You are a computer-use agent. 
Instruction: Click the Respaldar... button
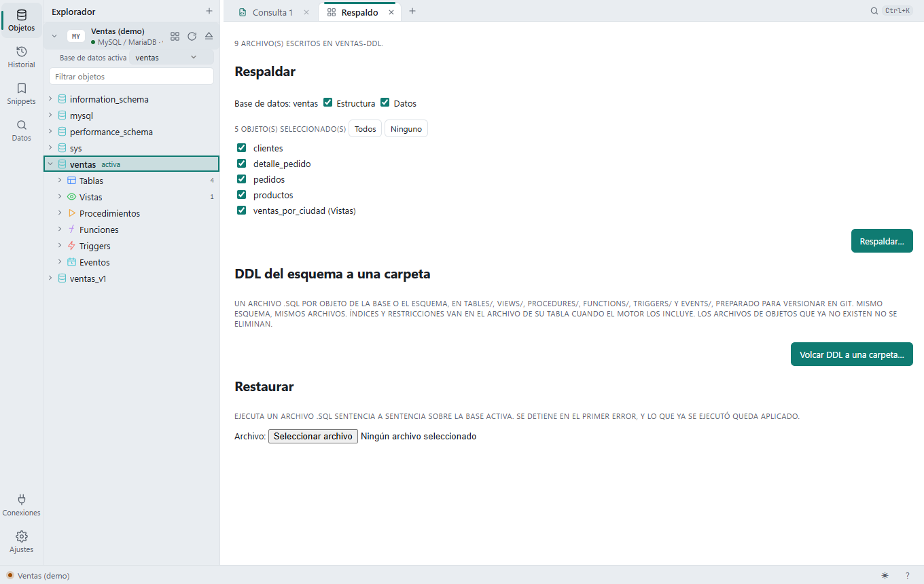point(882,241)
